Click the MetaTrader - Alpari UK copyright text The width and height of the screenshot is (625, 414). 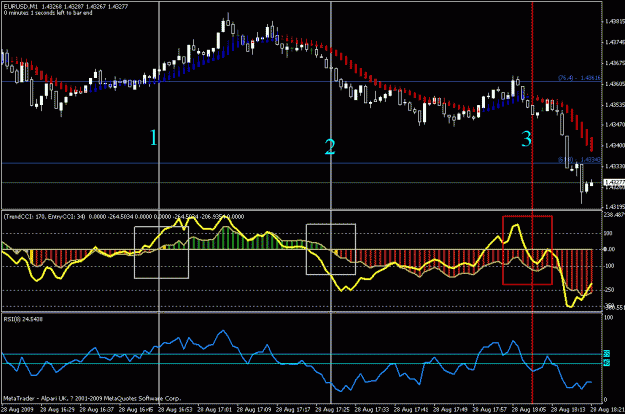tap(92, 398)
